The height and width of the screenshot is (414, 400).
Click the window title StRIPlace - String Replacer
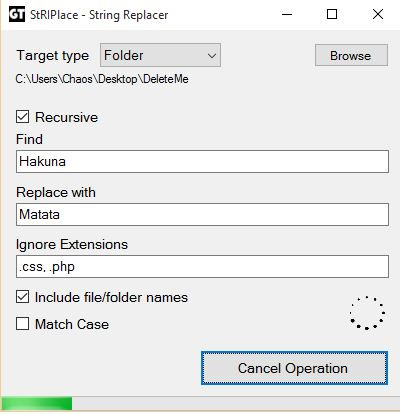click(x=99, y=15)
